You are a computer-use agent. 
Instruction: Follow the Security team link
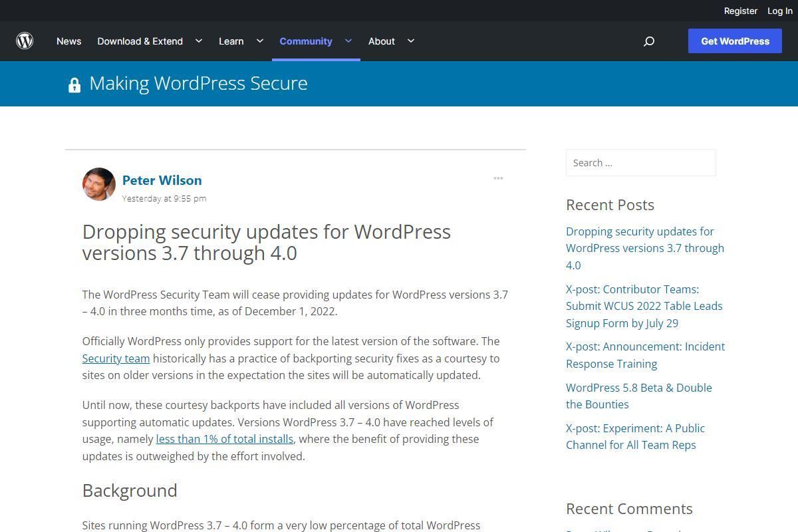(x=116, y=358)
